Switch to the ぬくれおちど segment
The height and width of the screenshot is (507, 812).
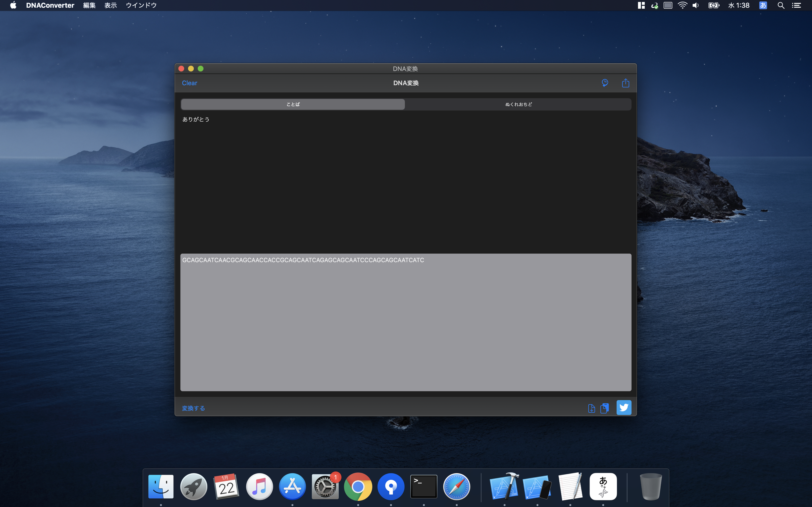[x=518, y=104]
